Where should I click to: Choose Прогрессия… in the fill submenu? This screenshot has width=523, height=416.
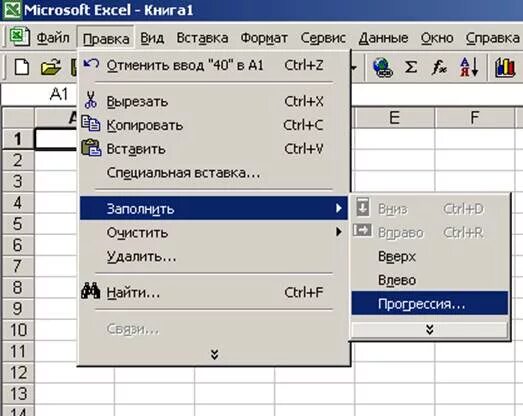point(430,304)
